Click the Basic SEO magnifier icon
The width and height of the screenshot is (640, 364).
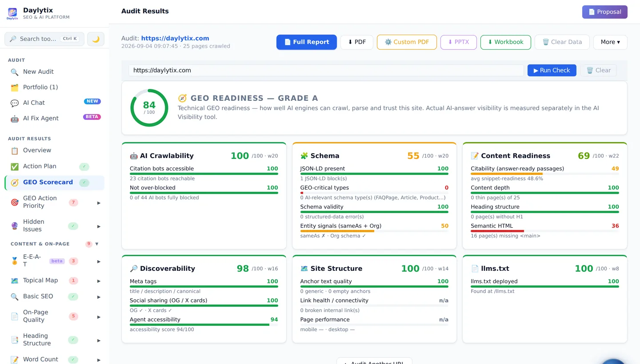tap(15, 297)
